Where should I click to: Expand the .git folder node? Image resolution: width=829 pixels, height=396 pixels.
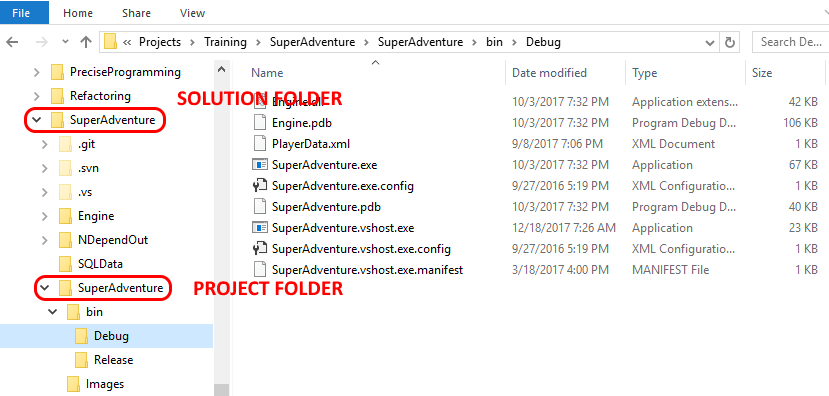[x=44, y=144]
